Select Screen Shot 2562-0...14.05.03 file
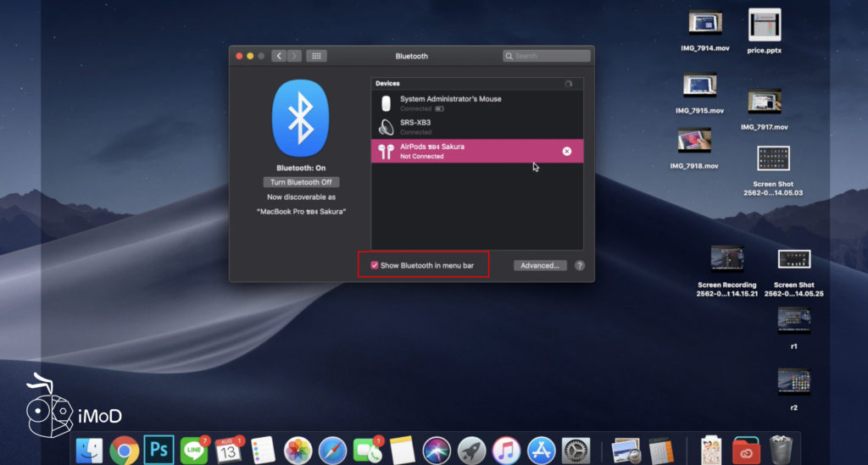This screenshot has height=465, width=868. click(773, 171)
